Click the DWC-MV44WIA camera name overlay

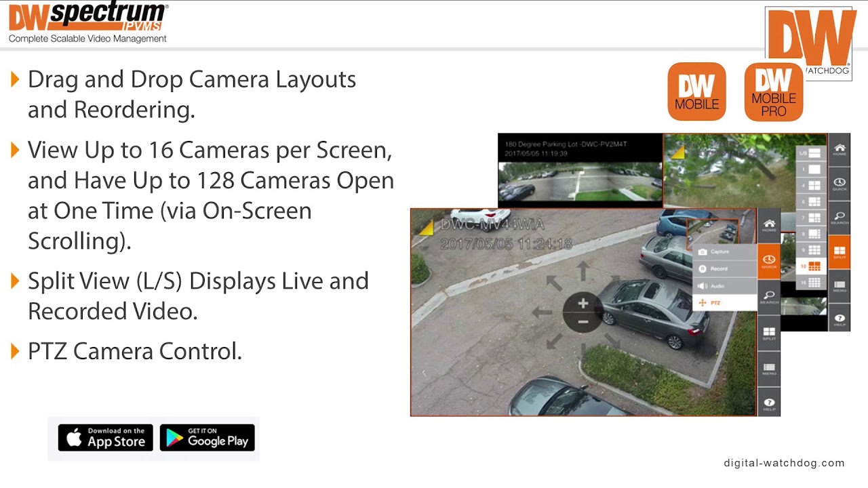coord(492,225)
